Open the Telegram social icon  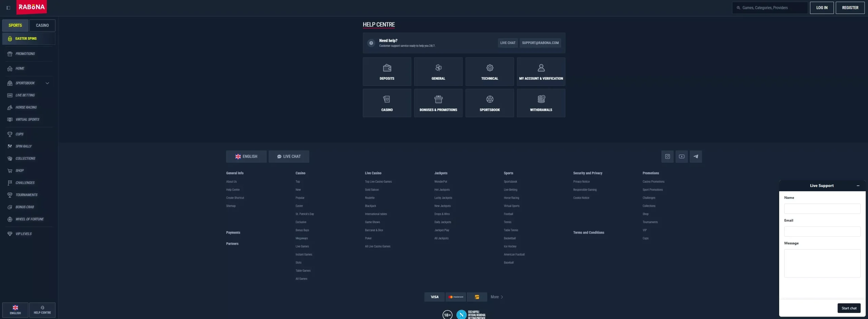click(696, 157)
